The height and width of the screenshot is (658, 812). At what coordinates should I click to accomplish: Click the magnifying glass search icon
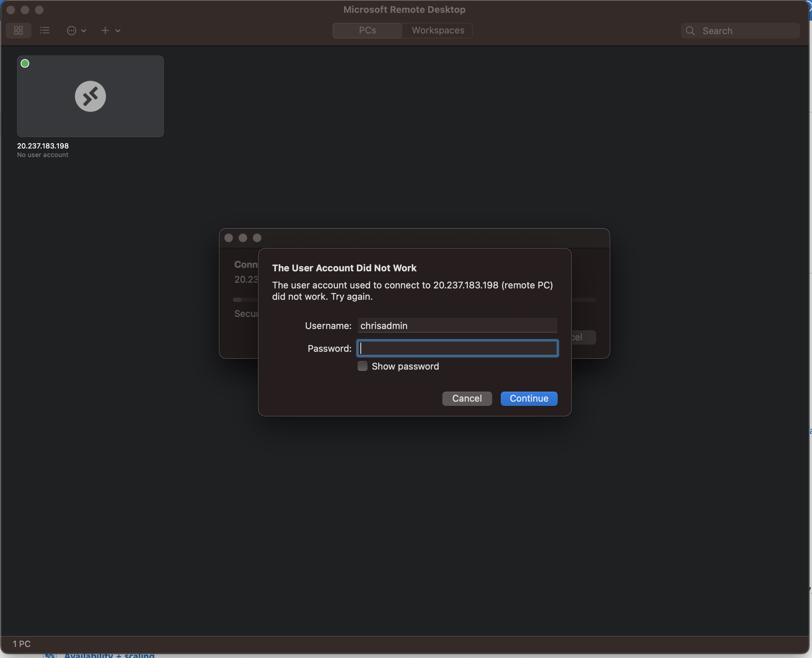coord(690,31)
